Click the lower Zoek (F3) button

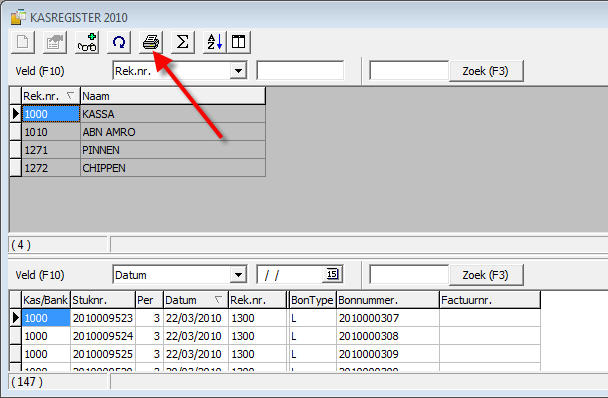[486, 275]
